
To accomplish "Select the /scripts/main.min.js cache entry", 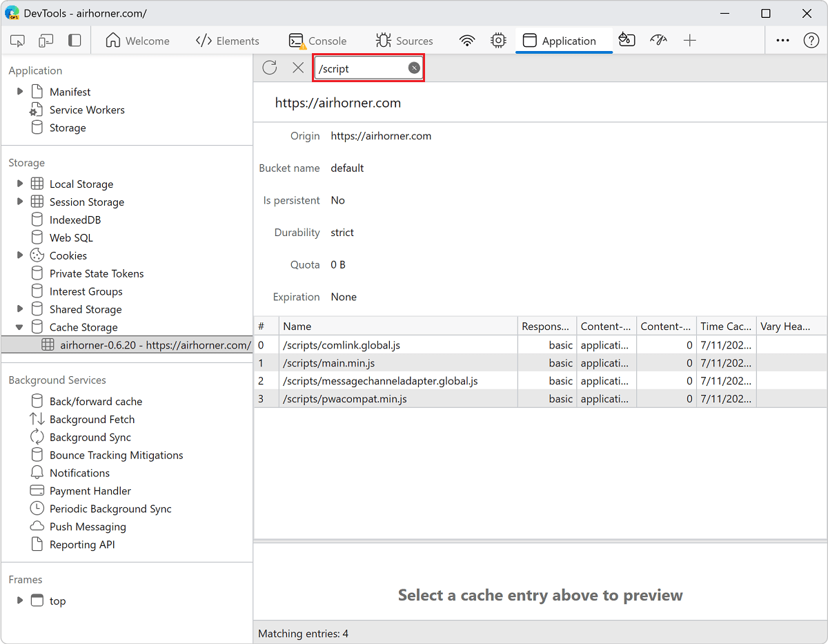I will pyautogui.click(x=331, y=362).
